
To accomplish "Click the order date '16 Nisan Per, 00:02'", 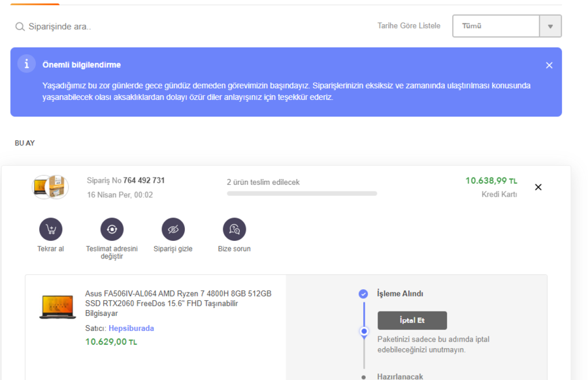I will [120, 195].
